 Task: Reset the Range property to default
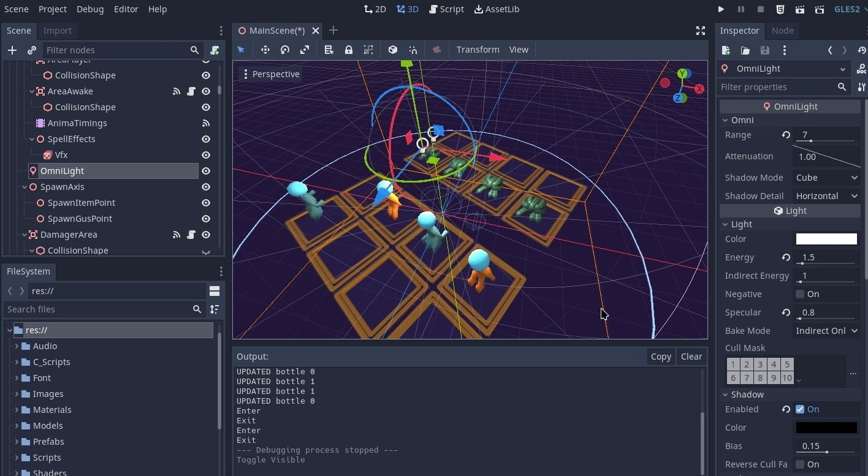(785, 135)
